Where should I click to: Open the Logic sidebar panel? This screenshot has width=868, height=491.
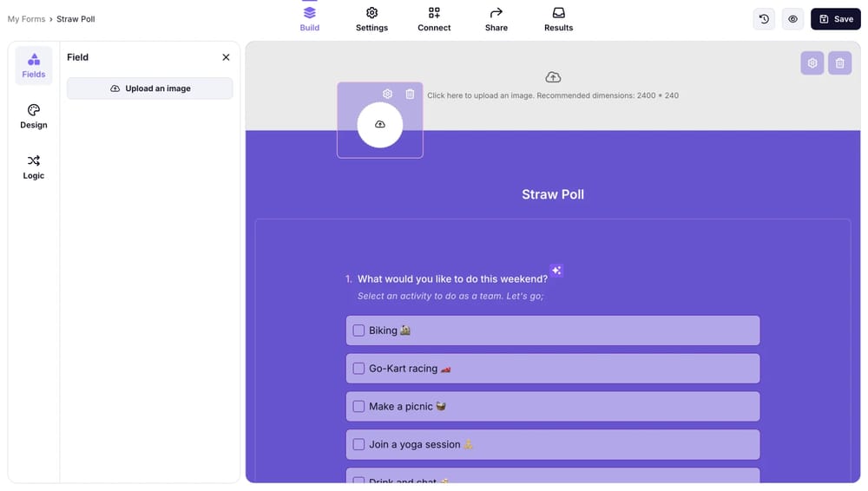coord(34,167)
